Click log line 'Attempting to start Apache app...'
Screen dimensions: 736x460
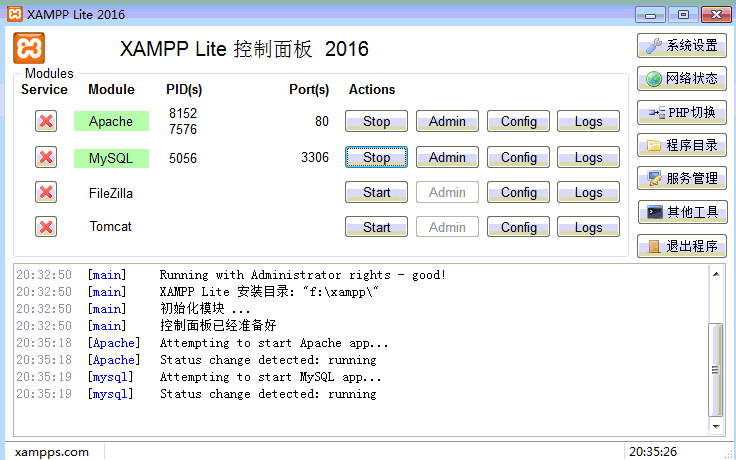(x=274, y=343)
